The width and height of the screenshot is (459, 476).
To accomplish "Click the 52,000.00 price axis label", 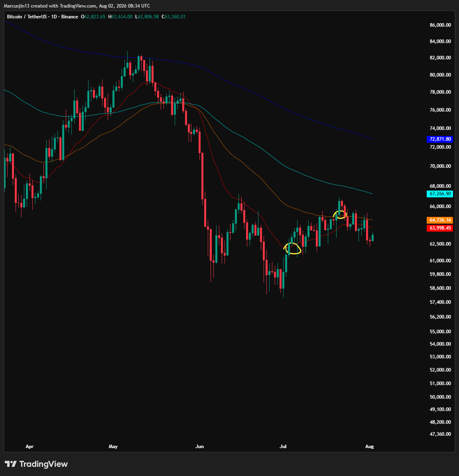I will point(440,370).
